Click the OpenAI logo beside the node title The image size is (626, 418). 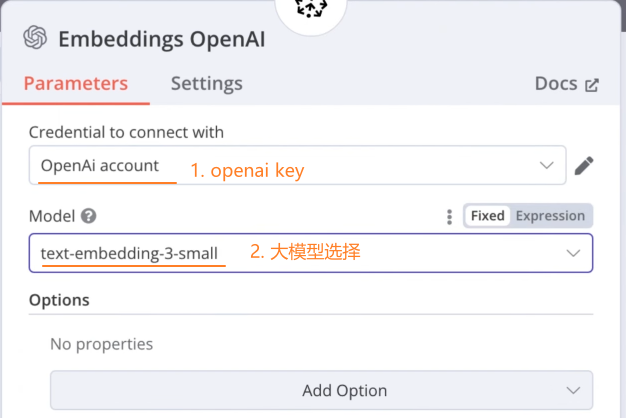pos(36,38)
